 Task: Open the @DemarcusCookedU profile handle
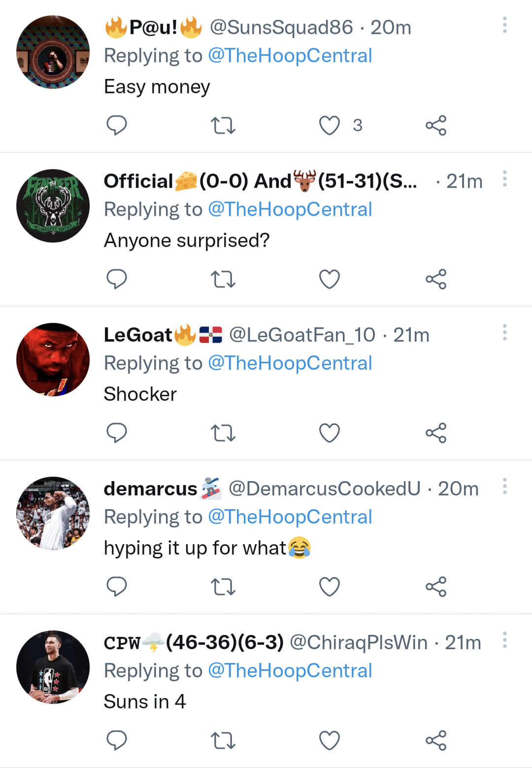pyautogui.click(x=325, y=489)
